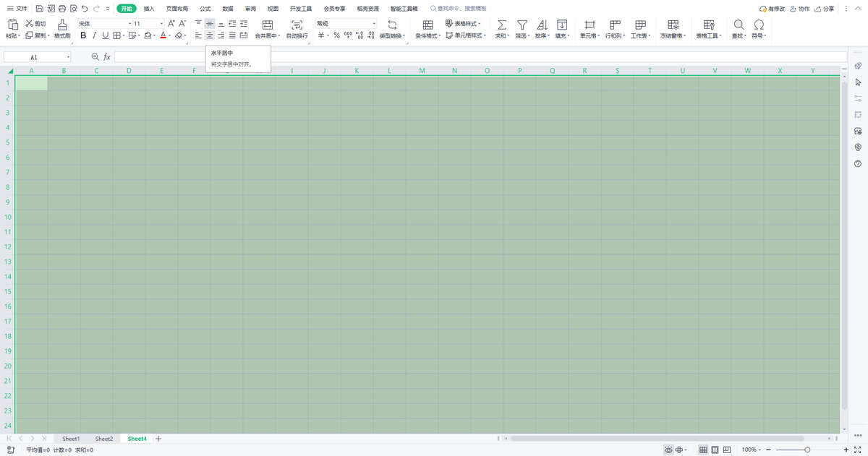Viewport: 868px width, 456px height.
Task: Click the Type Conversion (类型转换) icon
Action: coord(393,25)
